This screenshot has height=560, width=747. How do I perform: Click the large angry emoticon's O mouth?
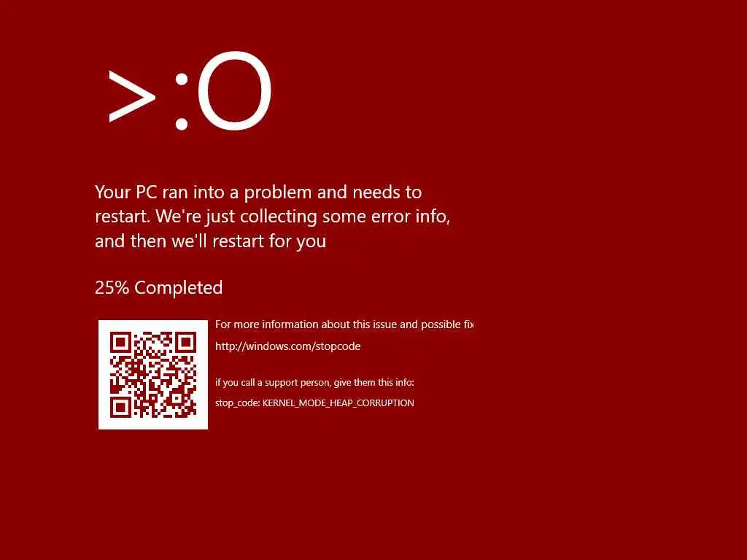[234, 91]
